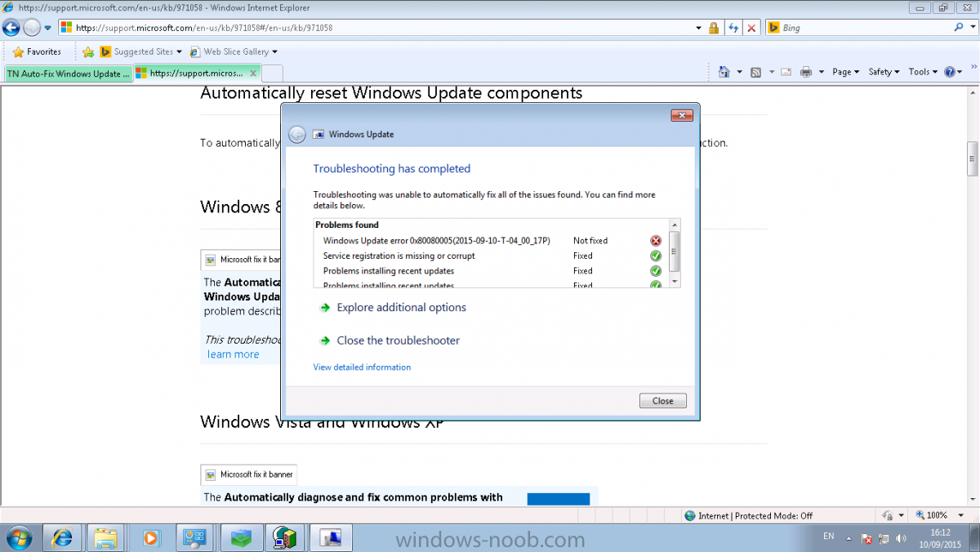Image resolution: width=980 pixels, height=552 pixels.
Task: Click the volume speaker tray icon
Action: click(902, 539)
